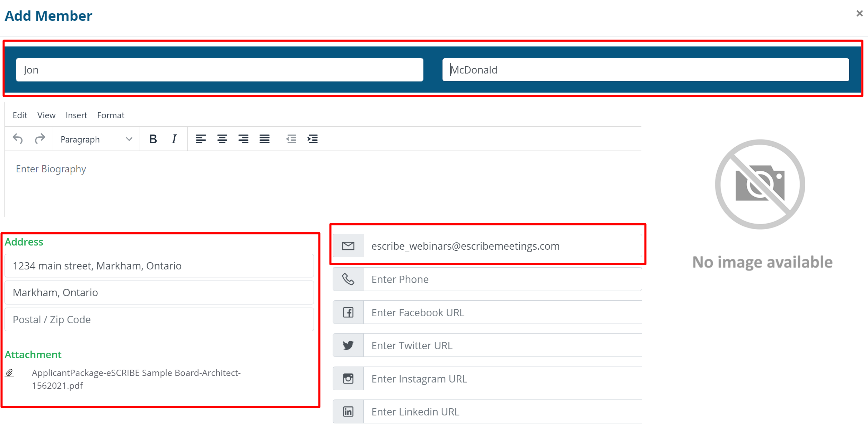
Task: Open the View menu
Action: point(46,115)
